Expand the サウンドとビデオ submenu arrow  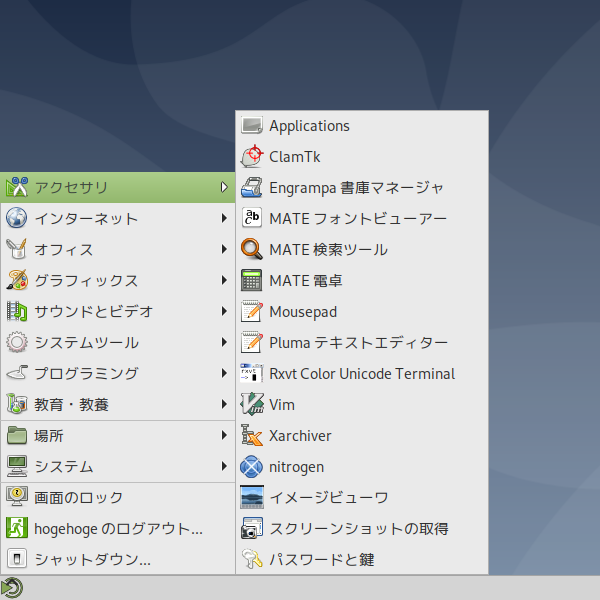[x=224, y=311]
